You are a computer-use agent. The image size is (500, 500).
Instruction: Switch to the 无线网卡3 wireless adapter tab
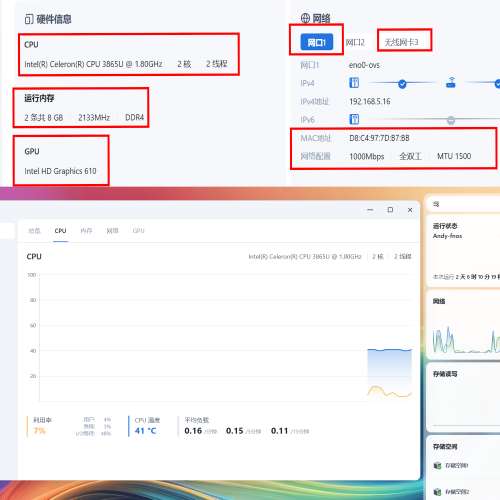401,42
